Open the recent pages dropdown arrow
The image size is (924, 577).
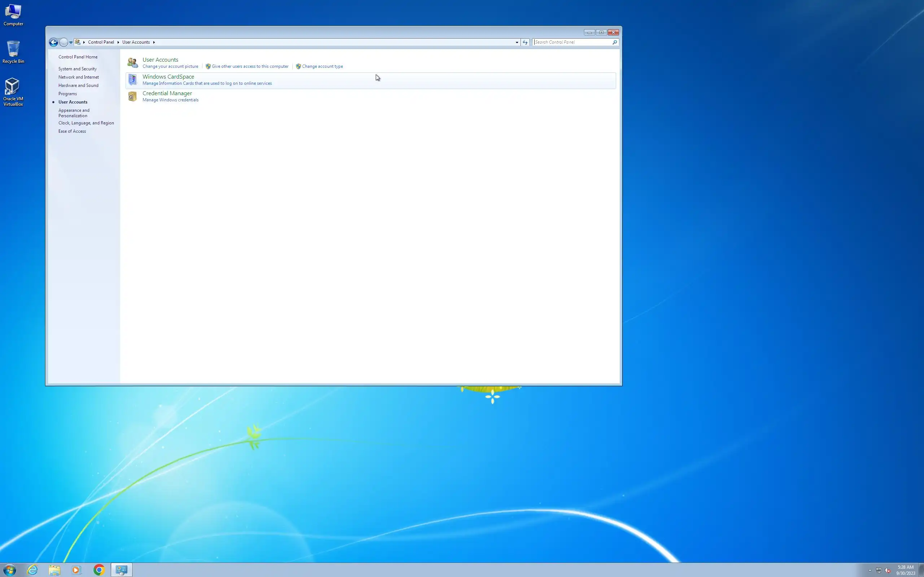71,42
